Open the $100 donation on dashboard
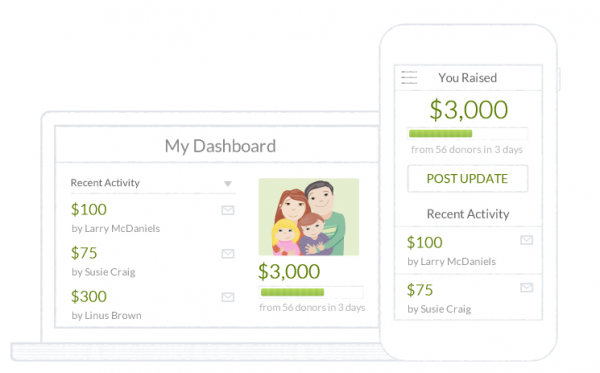The width and height of the screenshot is (600, 373). [89, 210]
